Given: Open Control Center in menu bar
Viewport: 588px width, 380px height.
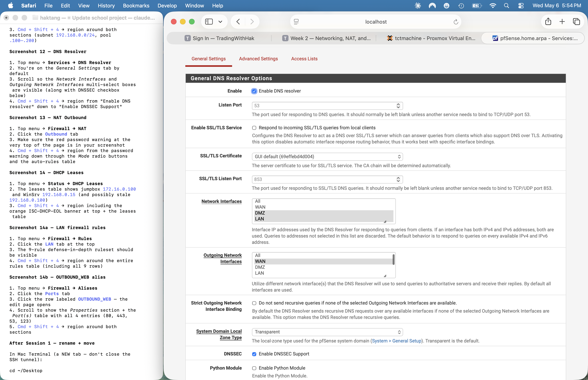Looking at the screenshot, I should [x=521, y=6].
